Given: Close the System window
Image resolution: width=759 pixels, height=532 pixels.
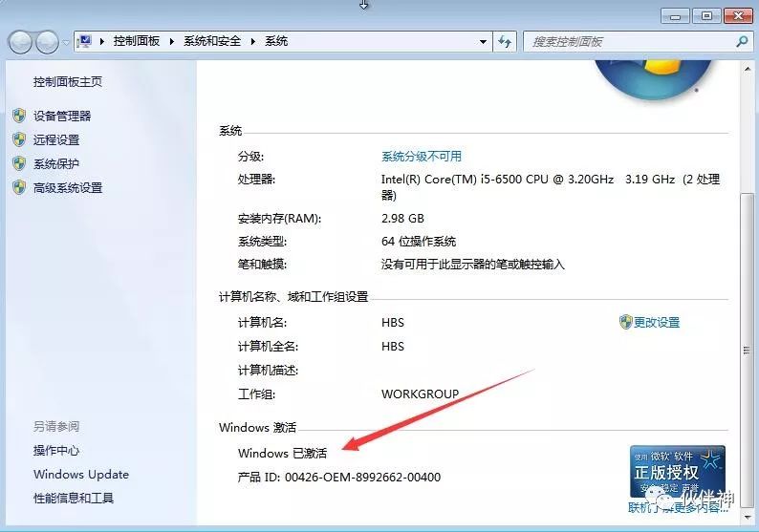Looking at the screenshot, I should tap(738, 16).
